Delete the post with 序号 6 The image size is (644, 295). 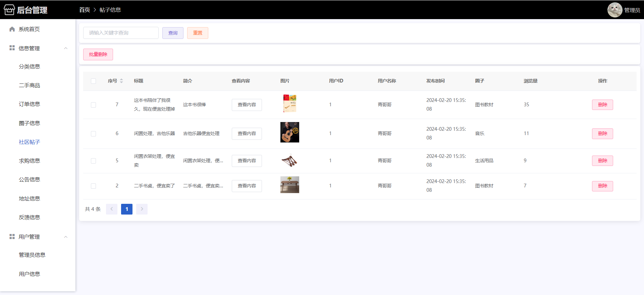(x=602, y=134)
